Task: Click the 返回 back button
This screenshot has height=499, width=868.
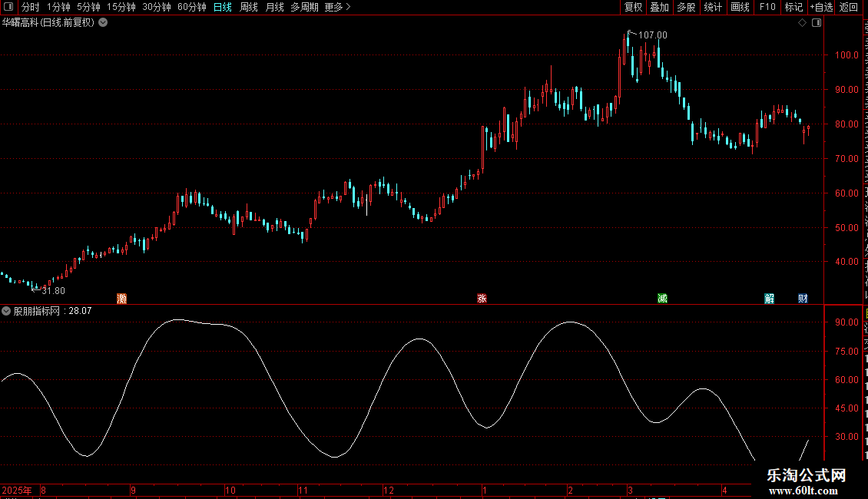Action: 849,7
